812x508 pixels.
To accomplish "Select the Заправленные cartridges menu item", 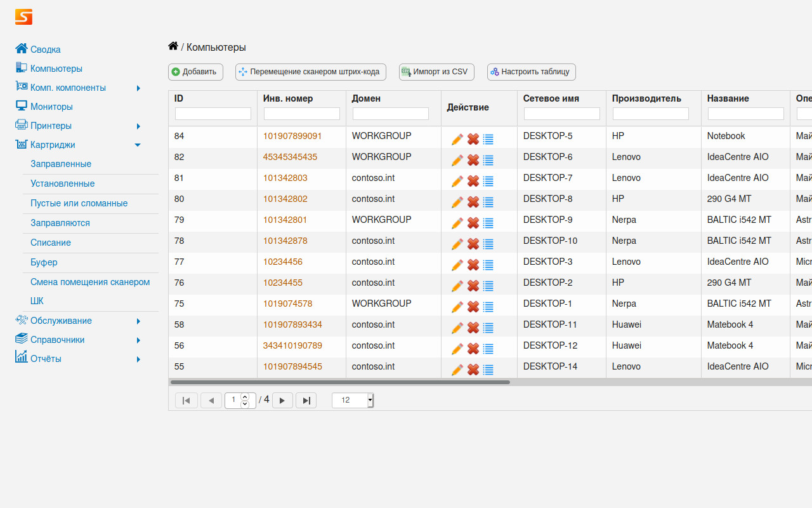I will [61, 164].
